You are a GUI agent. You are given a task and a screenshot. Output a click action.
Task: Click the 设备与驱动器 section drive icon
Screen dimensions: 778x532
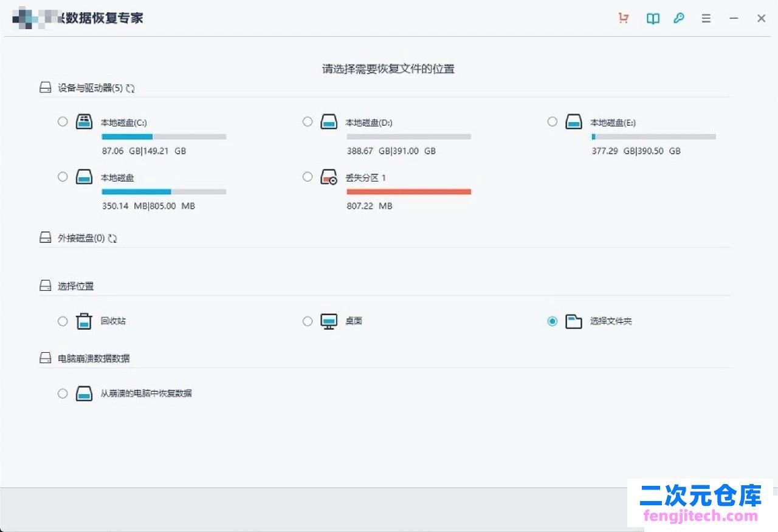pyautogui.click(x=45, y=88)
